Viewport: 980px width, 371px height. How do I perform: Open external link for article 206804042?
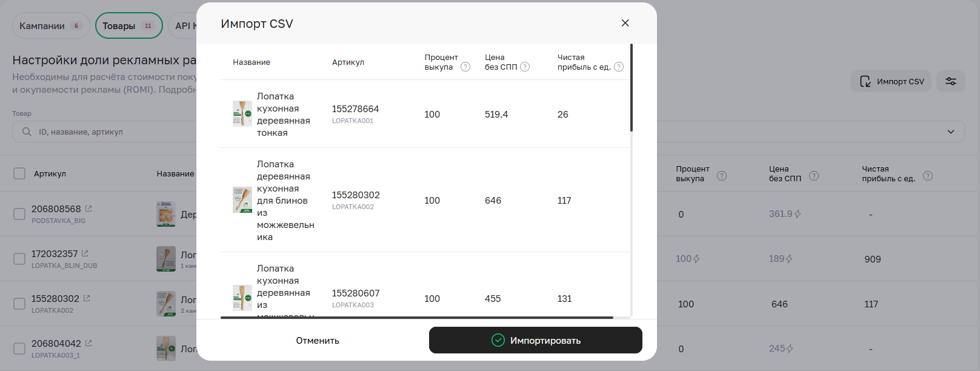(x=88, y=343)
